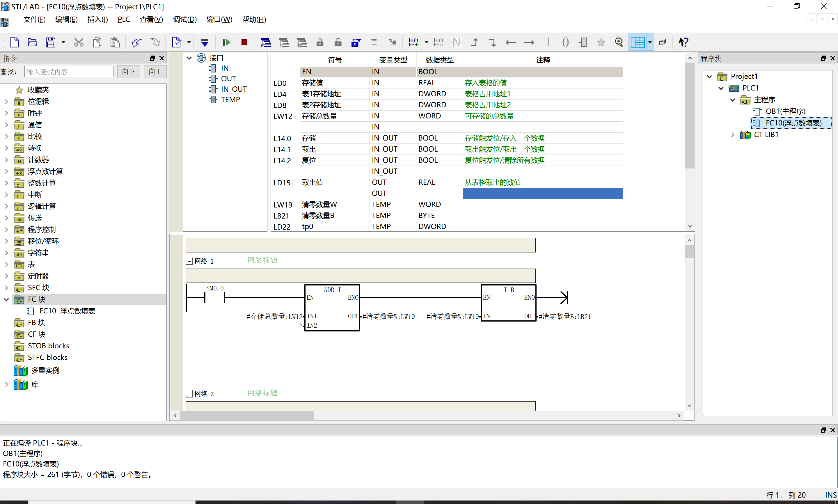Expand the CT LIB1 tree node
Viewport: 838px width, 504px height.
(732, 134)
